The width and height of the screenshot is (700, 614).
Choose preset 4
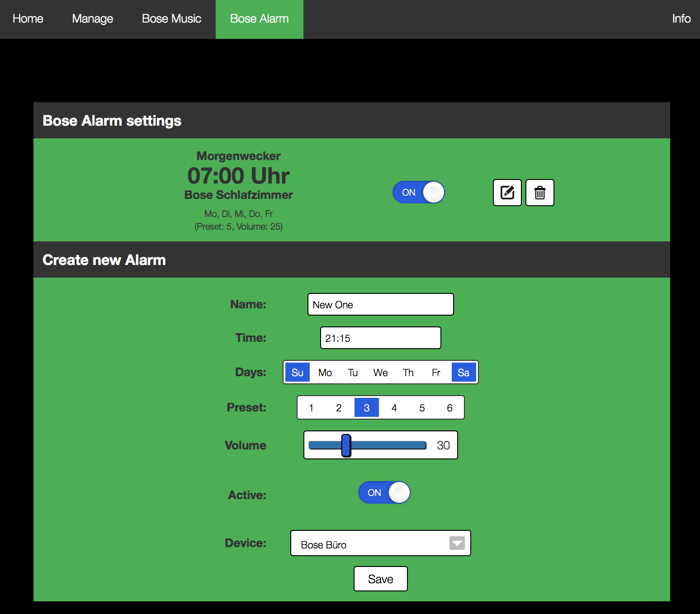[x=394, y=407]
